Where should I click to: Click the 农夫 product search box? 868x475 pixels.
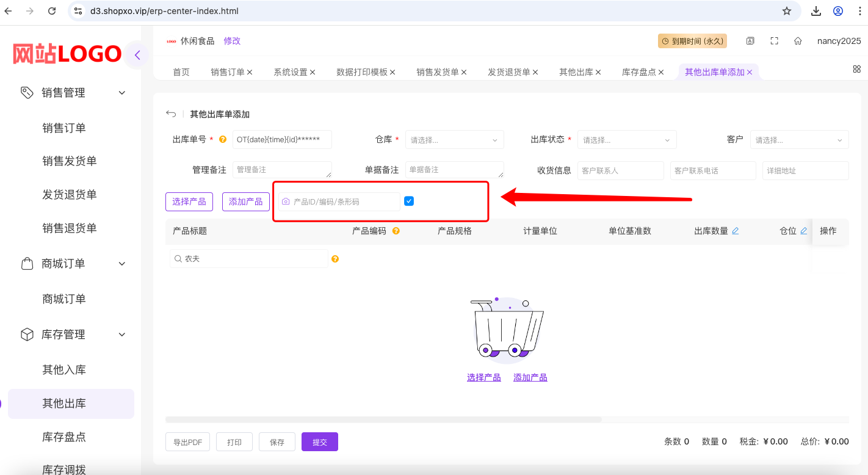(x=249, y=259)
